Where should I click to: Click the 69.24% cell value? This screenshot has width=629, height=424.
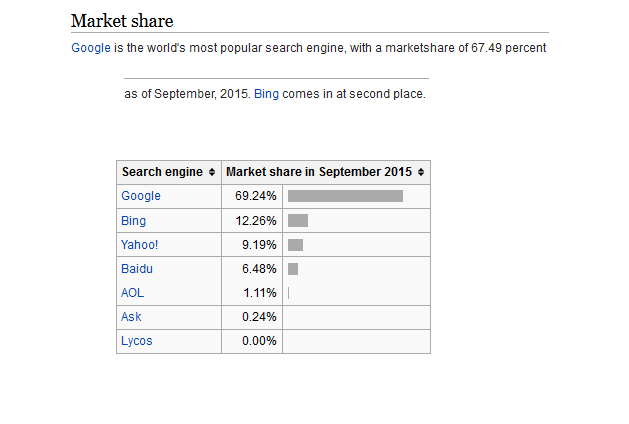(x=256, y=196)
